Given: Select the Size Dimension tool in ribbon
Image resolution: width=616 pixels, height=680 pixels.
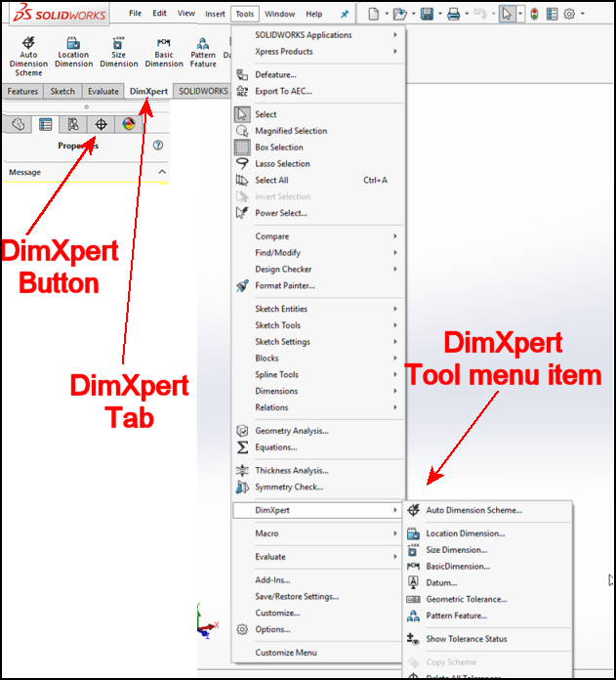Looking at the screenshot, I should [x=119, y=52].
